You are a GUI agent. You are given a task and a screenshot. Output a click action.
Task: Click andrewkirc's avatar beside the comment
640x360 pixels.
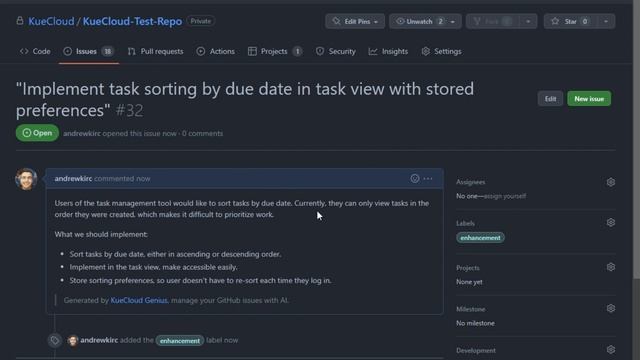pos(26,179)
